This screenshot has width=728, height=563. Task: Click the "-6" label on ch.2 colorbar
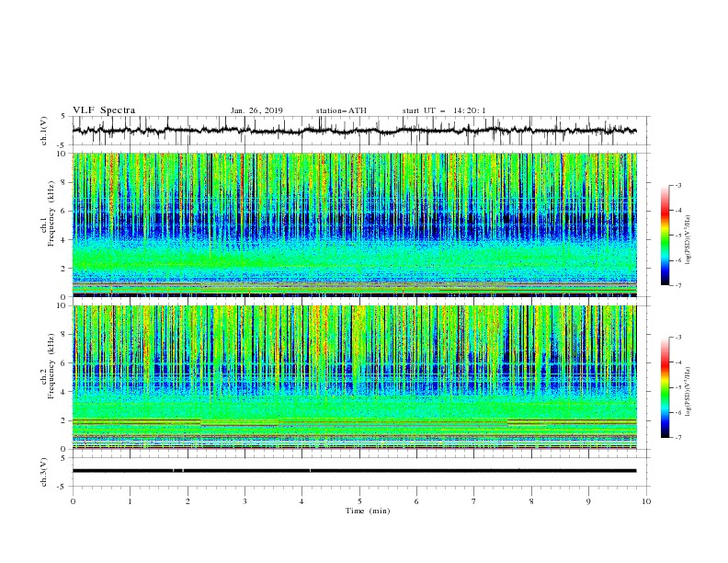pyautogui.click(x=678, y=412)
